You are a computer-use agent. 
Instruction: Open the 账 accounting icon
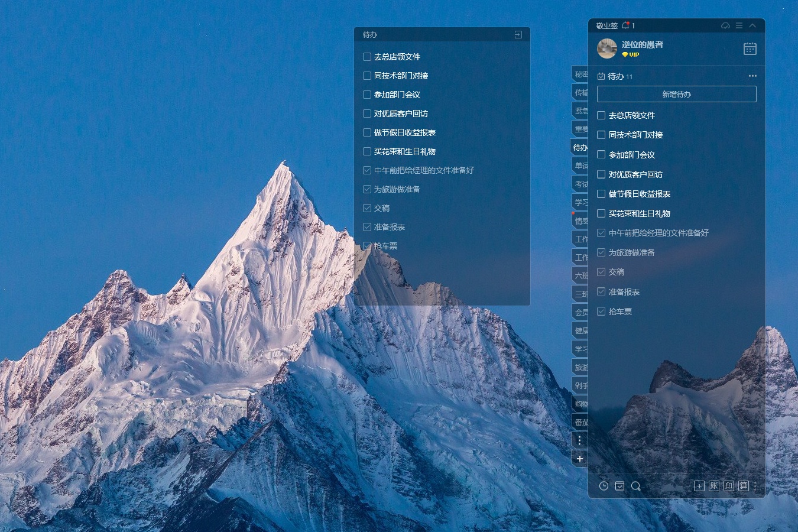click(715, 486)
